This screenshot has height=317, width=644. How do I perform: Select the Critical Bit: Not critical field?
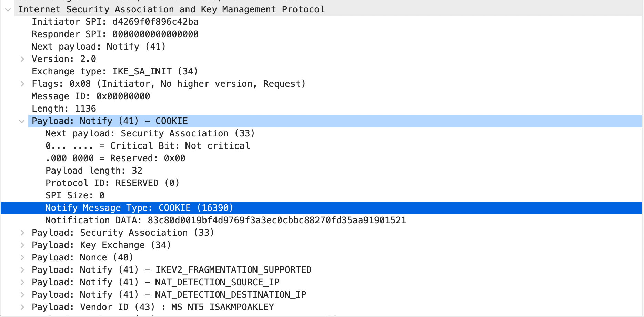tap(148, 146)
